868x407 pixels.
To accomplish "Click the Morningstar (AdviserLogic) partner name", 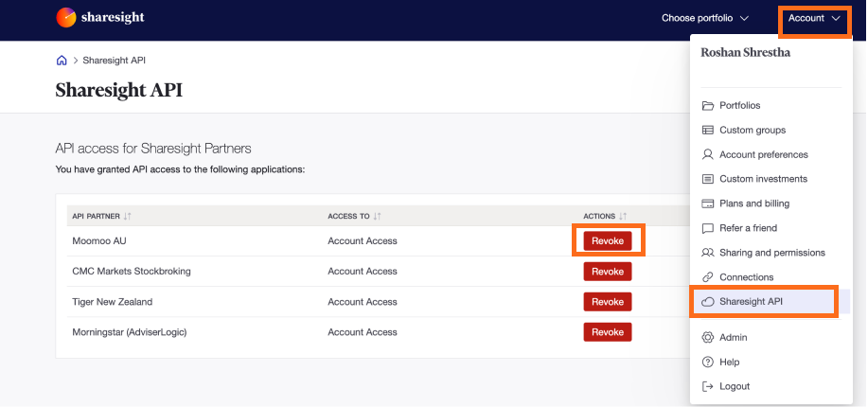I will click(130, 332).
